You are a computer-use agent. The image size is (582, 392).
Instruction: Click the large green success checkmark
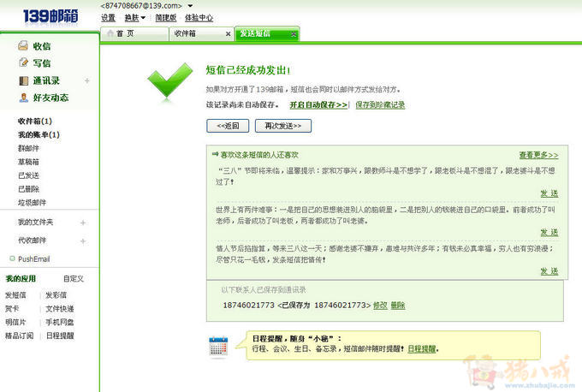tap(170, 80)
